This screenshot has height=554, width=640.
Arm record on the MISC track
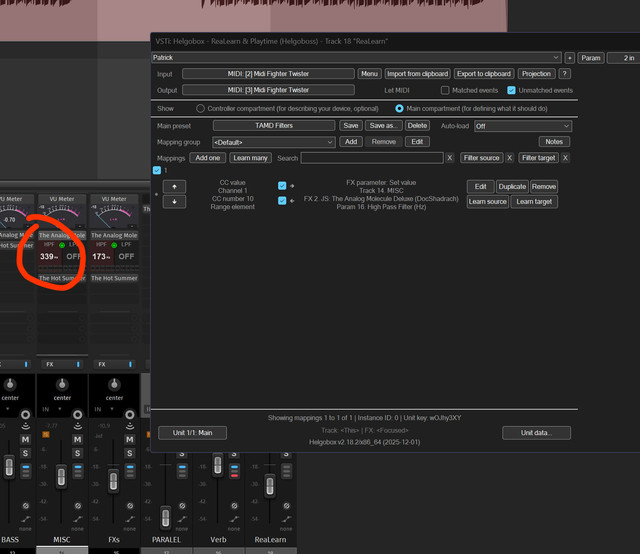[x=78, y=415]
